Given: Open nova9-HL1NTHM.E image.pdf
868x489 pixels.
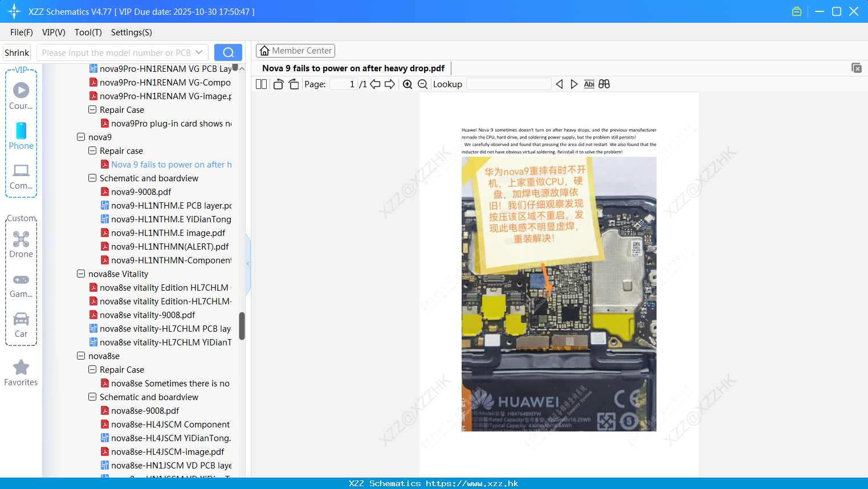Looking at the screenshot, I should click(168, 233).
